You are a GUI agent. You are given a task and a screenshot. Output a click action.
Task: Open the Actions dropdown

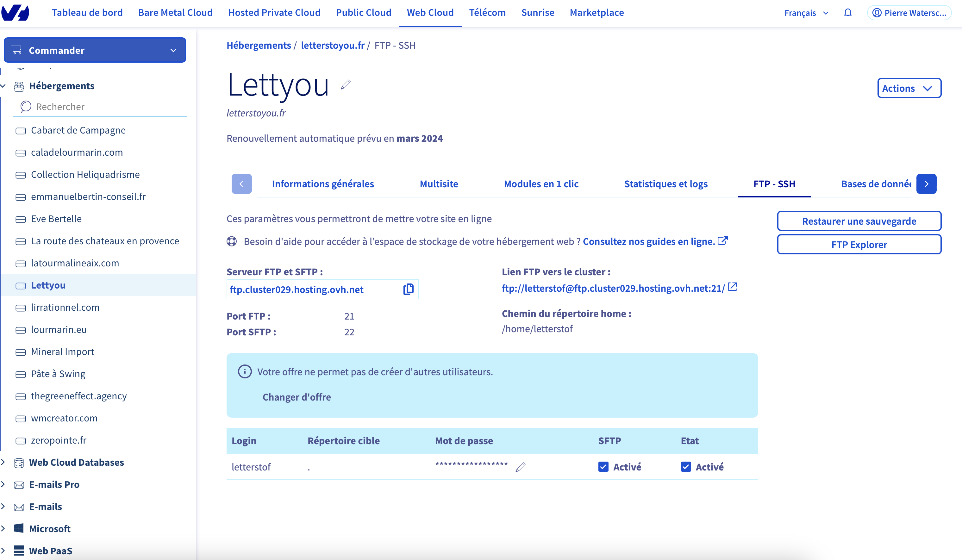tap(909, 88)
